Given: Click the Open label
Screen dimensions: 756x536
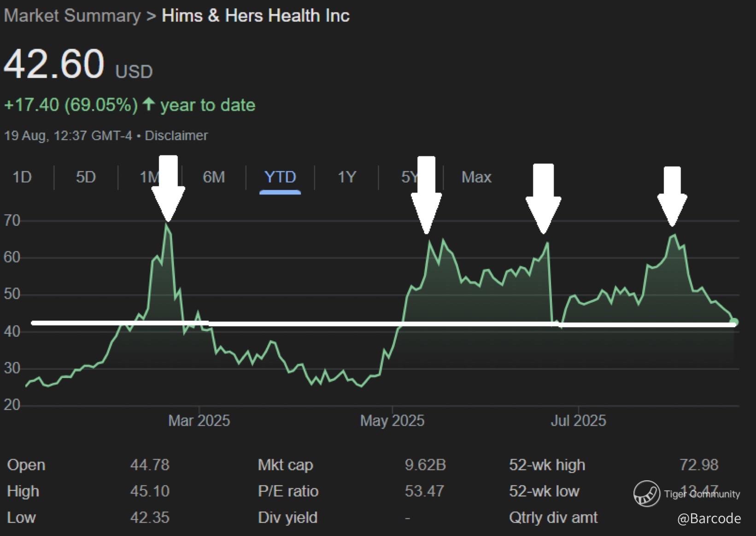Looking at the screenshot, I should click(x=26, y=465).
